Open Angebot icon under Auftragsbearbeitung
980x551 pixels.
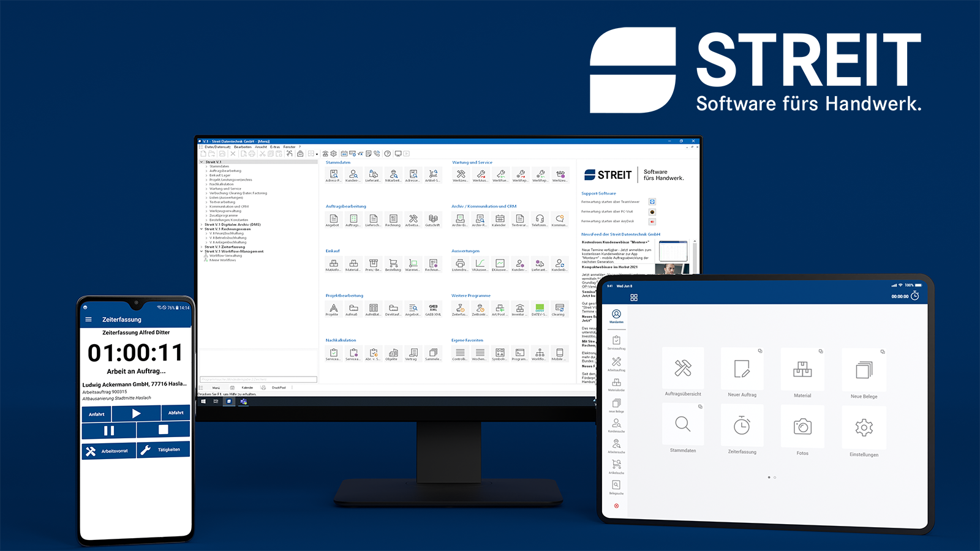pyautogui.click(x=333, y=219)
